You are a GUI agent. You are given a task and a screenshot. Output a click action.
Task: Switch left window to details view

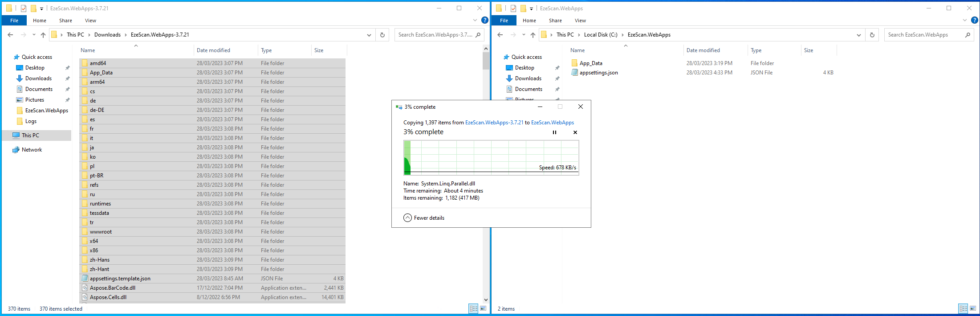pos(473,308)
